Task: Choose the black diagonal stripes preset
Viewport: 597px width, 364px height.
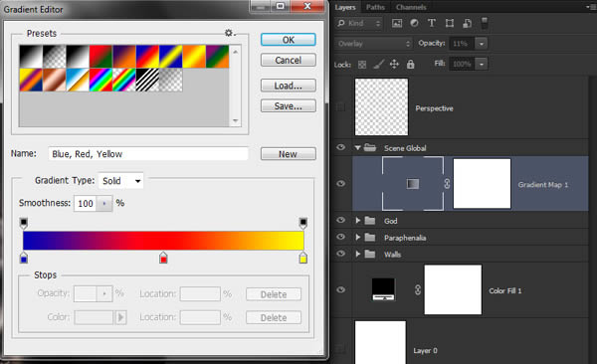Action: [147, 80]
